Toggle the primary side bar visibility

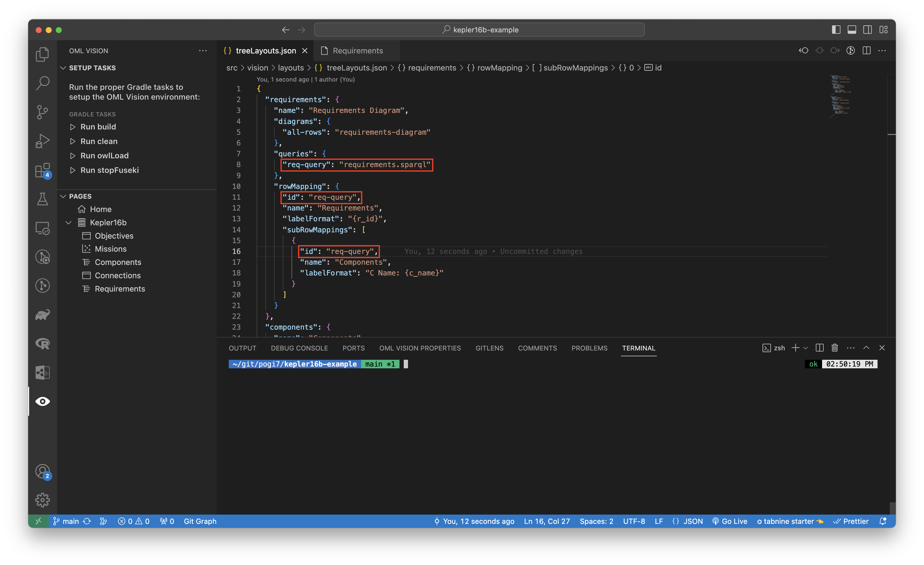836,30
